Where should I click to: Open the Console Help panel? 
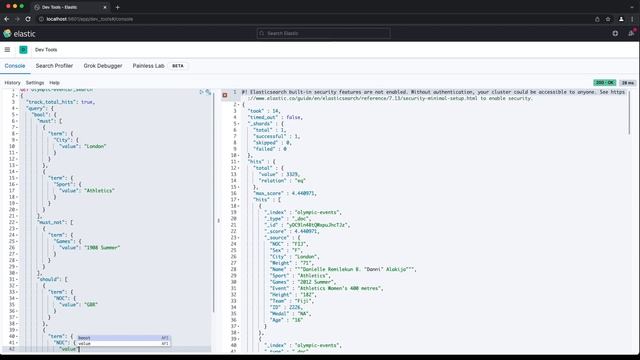pyautogui.click(x=54, y=82)
